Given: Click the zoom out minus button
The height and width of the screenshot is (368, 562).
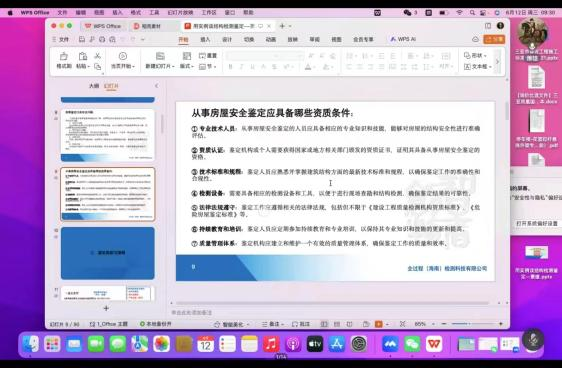Looking at the screenshot, I should [444, 324].
